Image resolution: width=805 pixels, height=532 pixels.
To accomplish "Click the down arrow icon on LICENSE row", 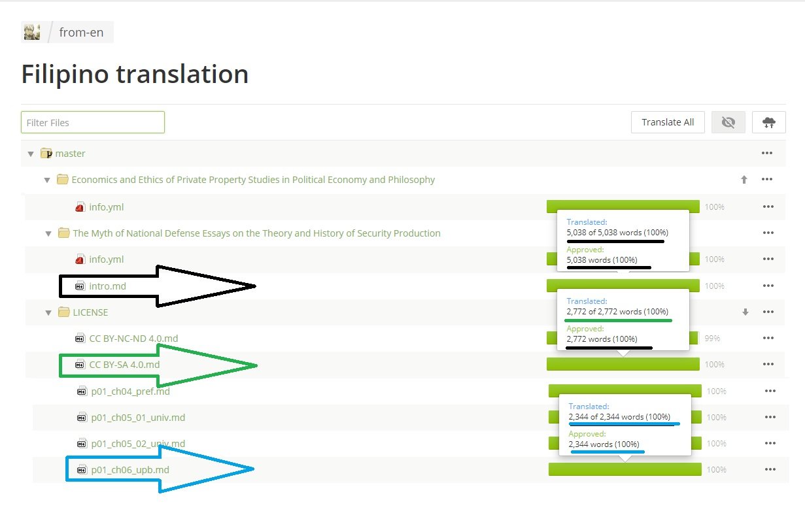I will pos(745,312).
